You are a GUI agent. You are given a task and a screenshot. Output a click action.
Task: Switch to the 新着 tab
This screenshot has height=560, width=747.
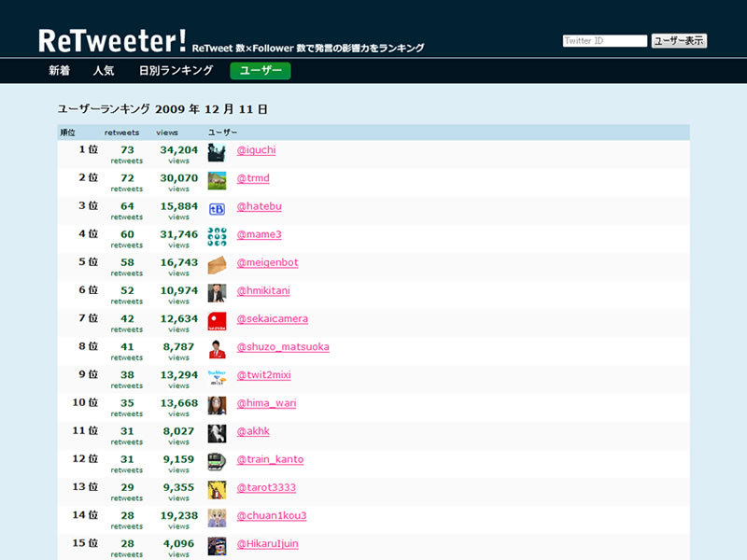(x=59, y=71)
